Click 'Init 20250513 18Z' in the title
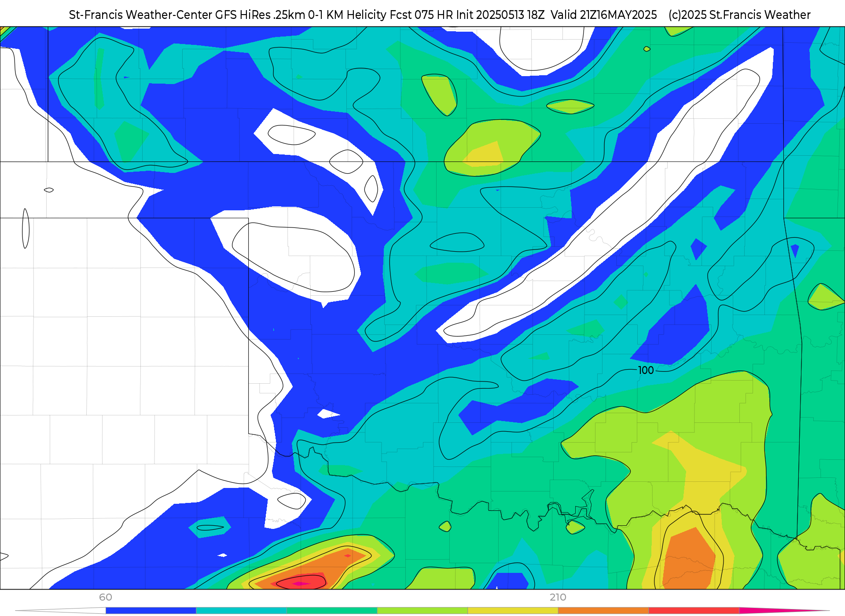This screenshot has height=616, width=845. tap(500, 15)
